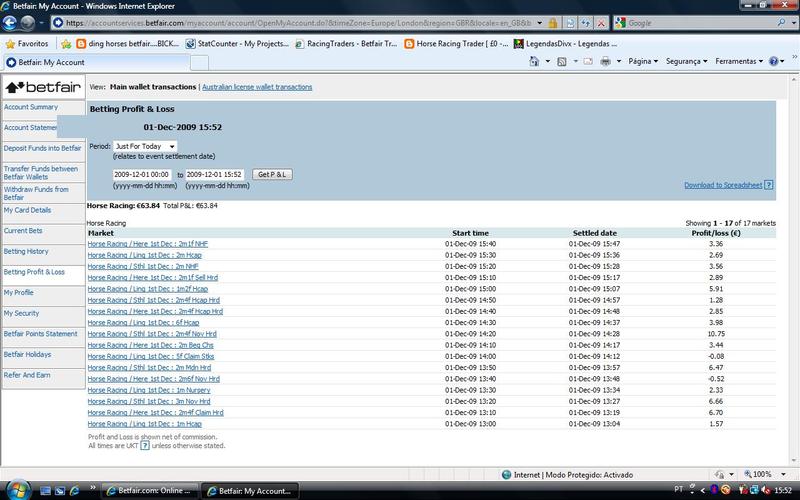Click the network icon in system tray
Screen dimensions: 800x500
coord(755,490)
